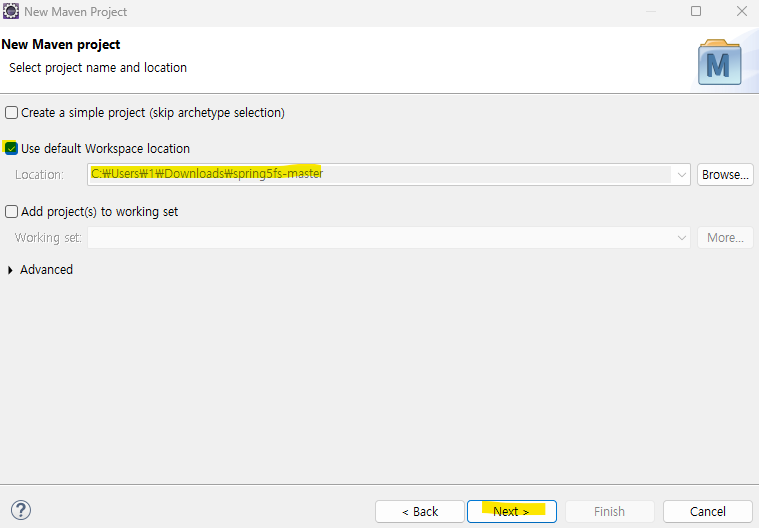Open the Location dropdown arrow
Image resolution: width=759 pixels, height=528 pixels.
682,175
